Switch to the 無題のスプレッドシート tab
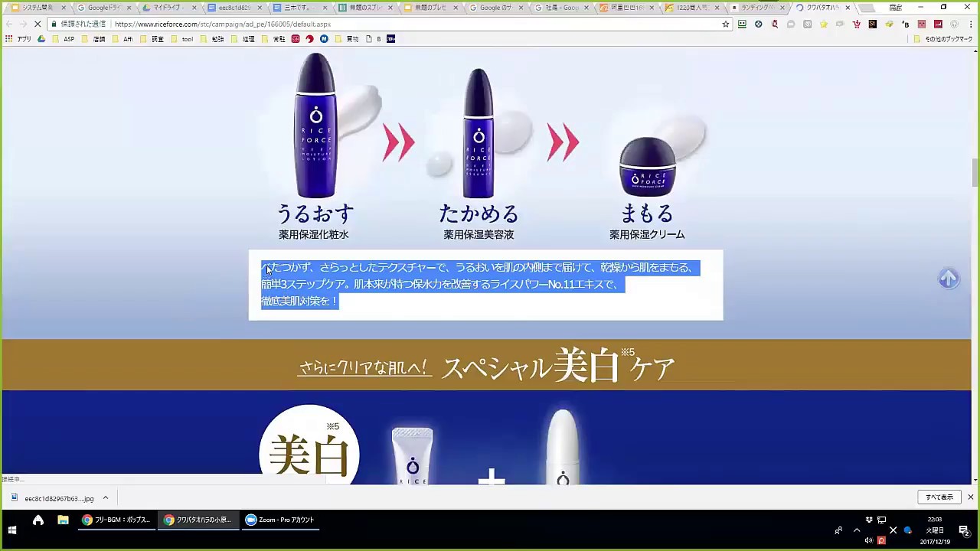 click(364, 8)
